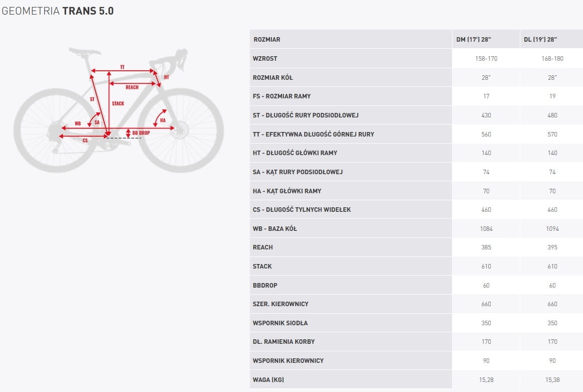Screen dimensions: 583x392
Task: Click the WAGA (KG) row label
Action: [x=272, y=379]
